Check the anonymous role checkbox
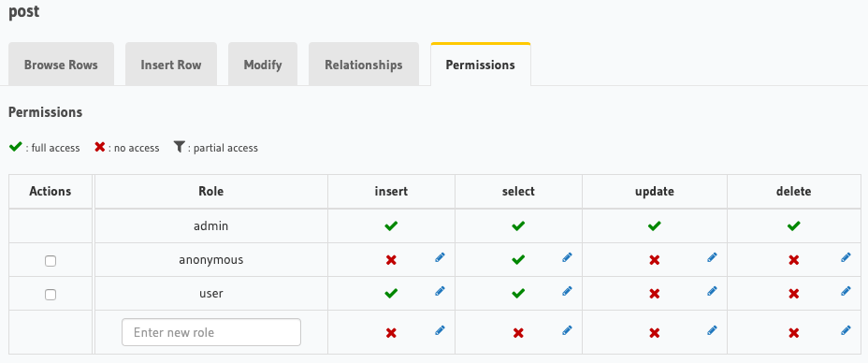The width and height of the screenshot is (868, 363). point(51,261)
